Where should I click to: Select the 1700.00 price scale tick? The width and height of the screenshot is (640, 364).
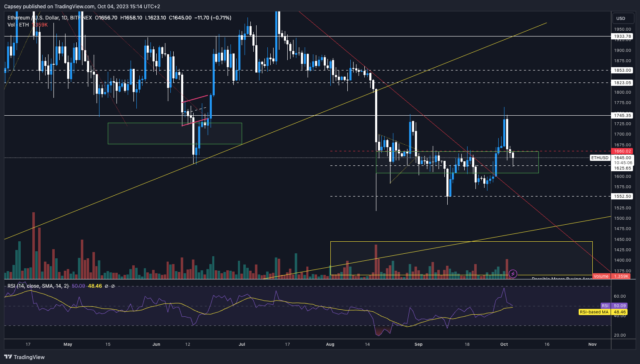pyautogui.click(x=623, y=134)
